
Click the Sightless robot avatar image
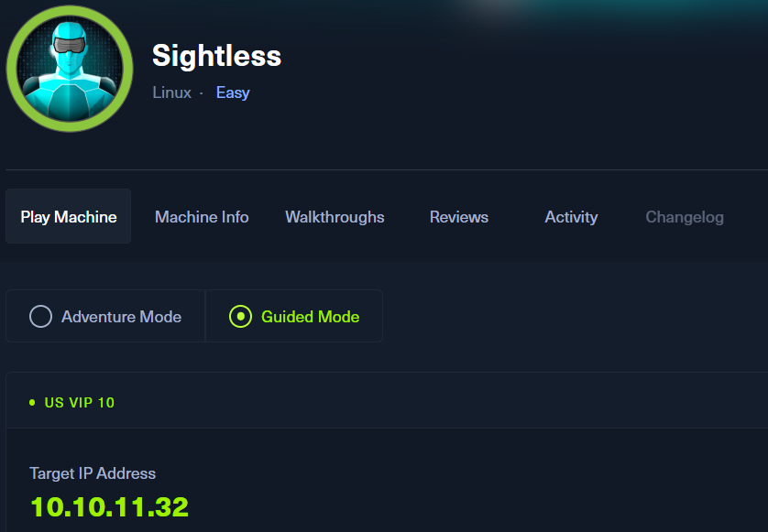(x=70, y=69)
